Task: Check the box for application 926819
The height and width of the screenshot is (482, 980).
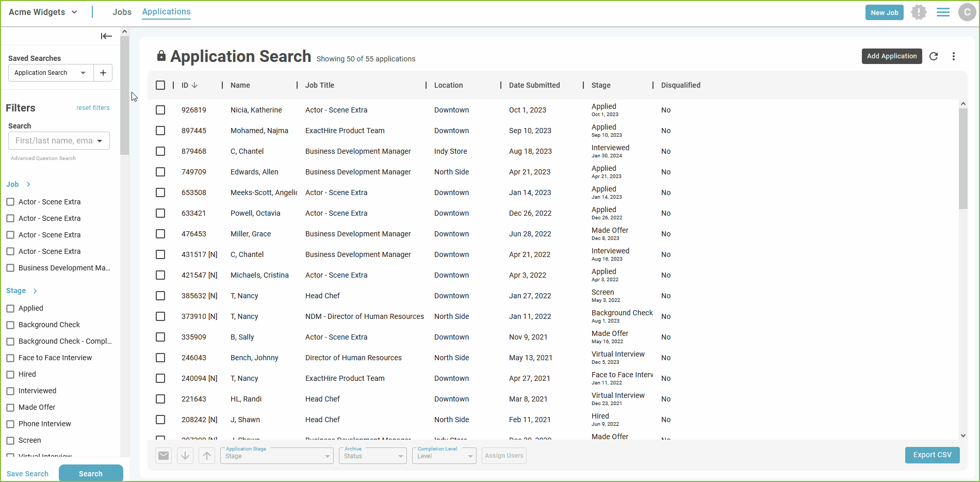Action: [x=160, y=110]
